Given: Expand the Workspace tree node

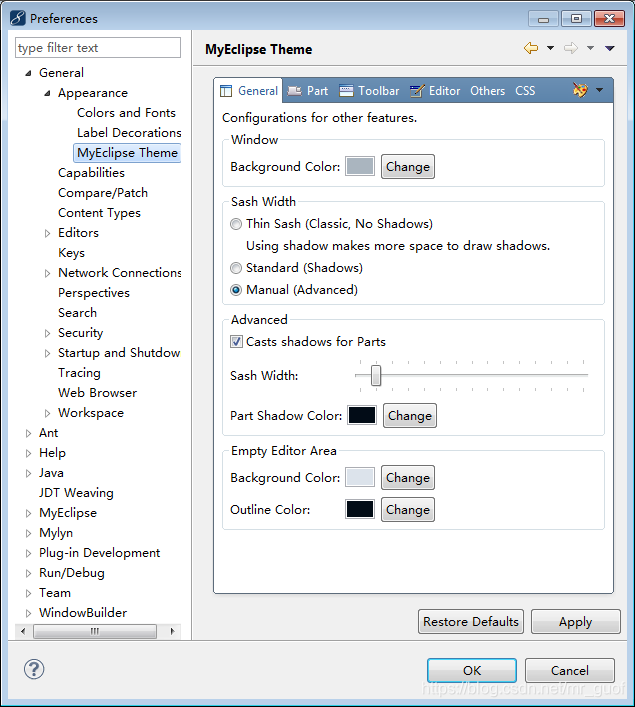Looking at the screenshot, I should (x=47, y=413).
